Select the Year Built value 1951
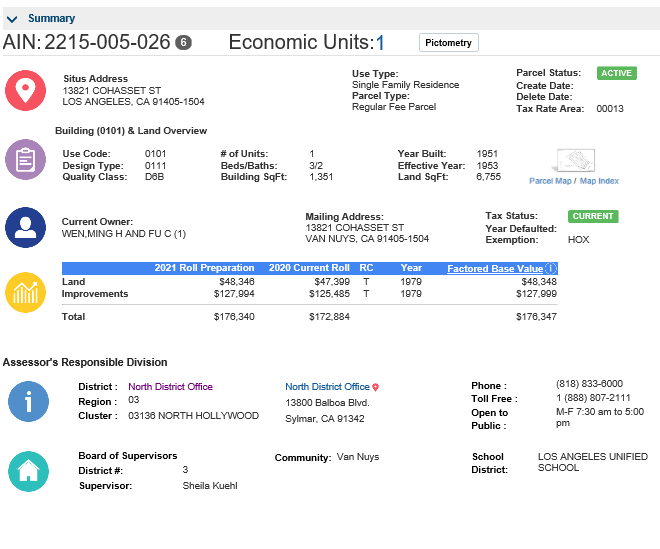The image size is (660, 549). point(487,154)
